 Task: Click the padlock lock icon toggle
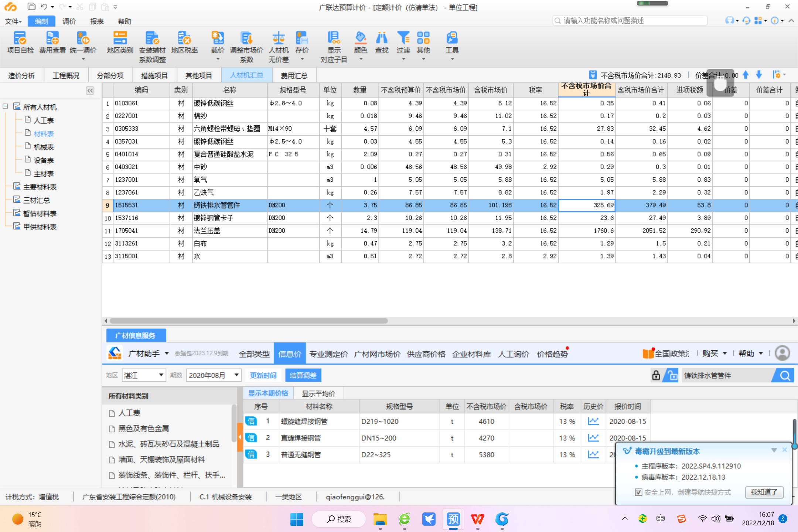pos(656,376)
